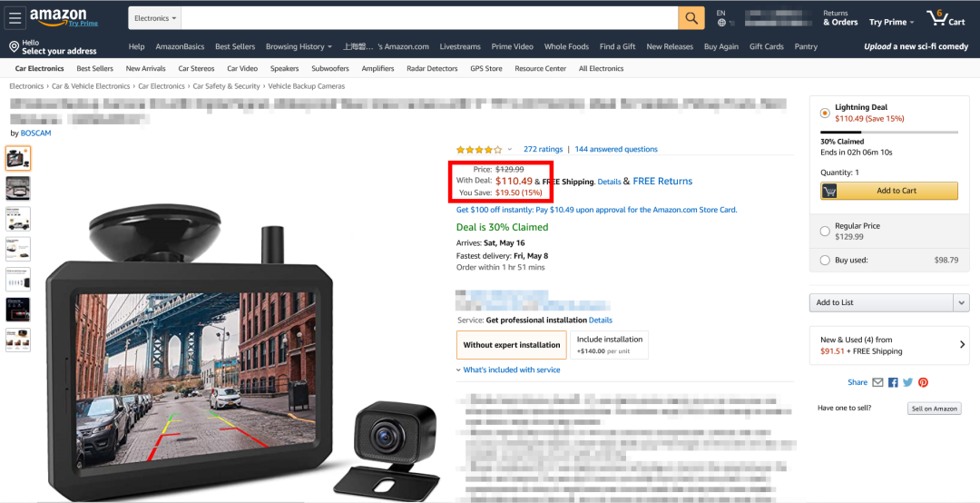Choose the Buy used radio option
The height and width of the screenshot is (503, 980).
[825, 261]
